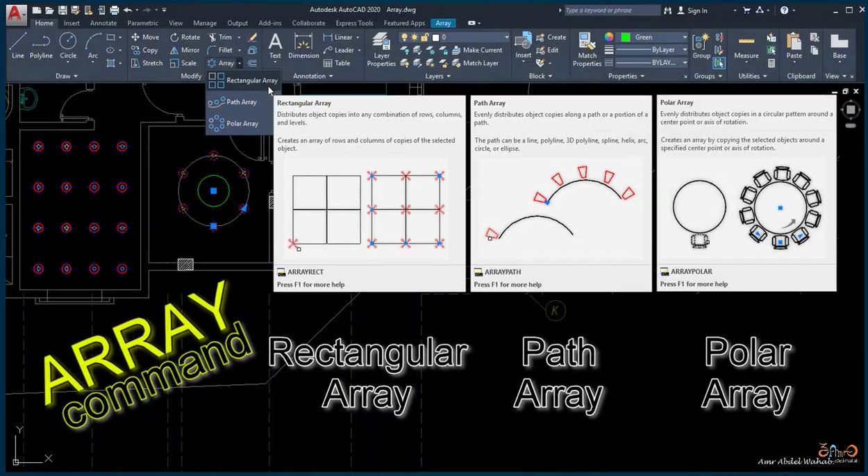Image resolution: width=868 pixels, height=476 pixels.
Task: Click the Match Properties tool
Action: click(x=587, y=50)
